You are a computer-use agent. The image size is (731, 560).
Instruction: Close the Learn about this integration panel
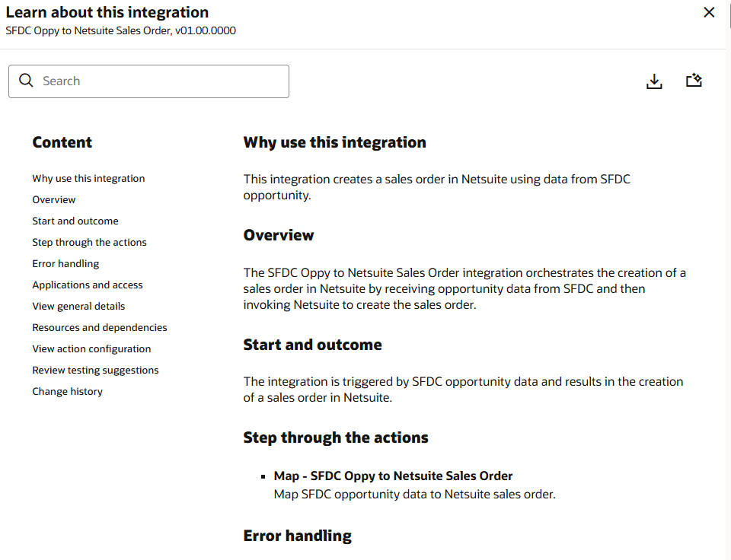tap(709, 12)
